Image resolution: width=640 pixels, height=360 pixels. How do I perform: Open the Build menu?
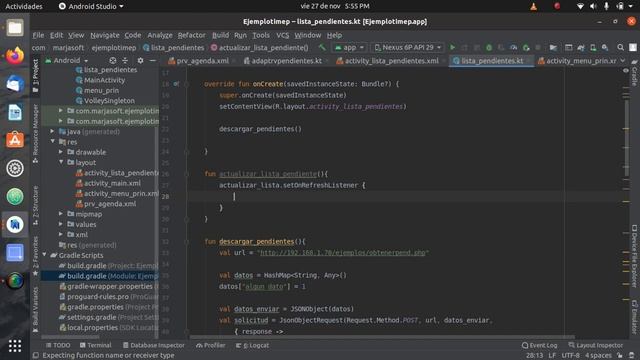(x=220, y=35)
